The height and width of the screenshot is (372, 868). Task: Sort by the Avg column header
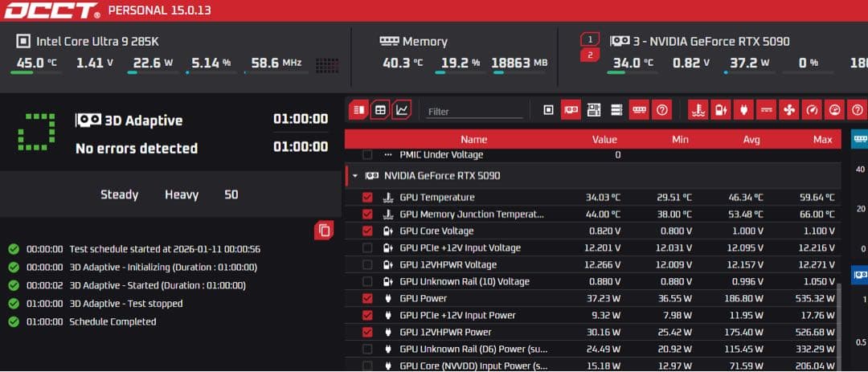point(751,140)
